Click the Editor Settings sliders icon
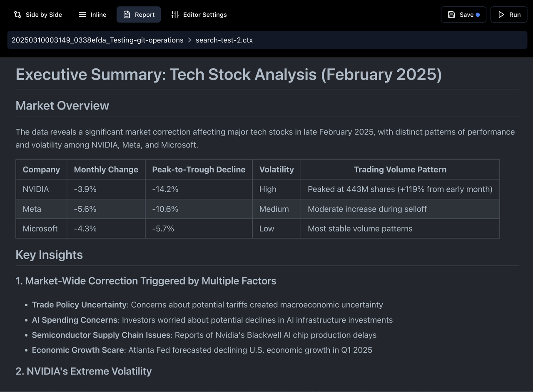This screenshot has height=392, width=533. [x=175, y=15]
